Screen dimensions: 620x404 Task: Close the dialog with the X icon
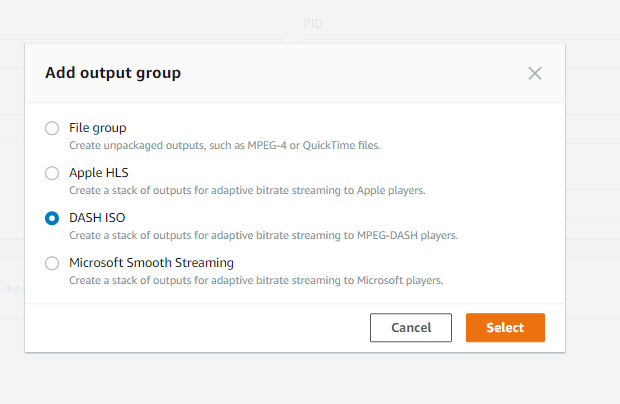pos(535,73)
